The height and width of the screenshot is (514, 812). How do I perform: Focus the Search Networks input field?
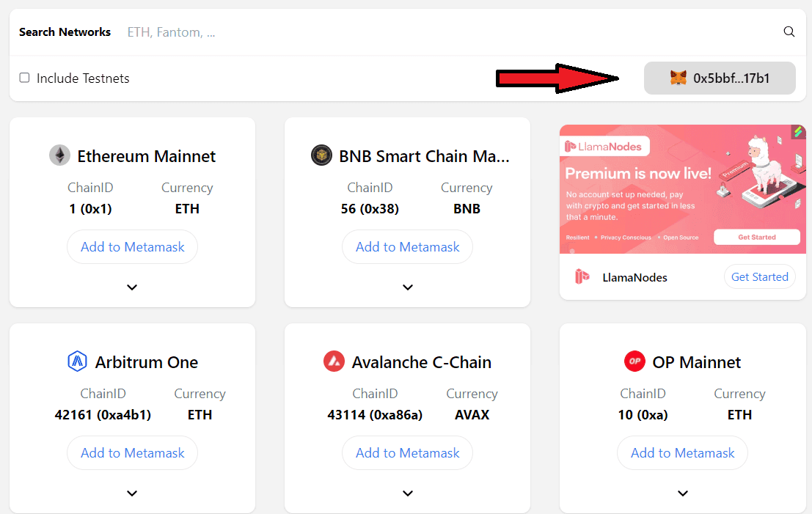[x=440, y=32]
